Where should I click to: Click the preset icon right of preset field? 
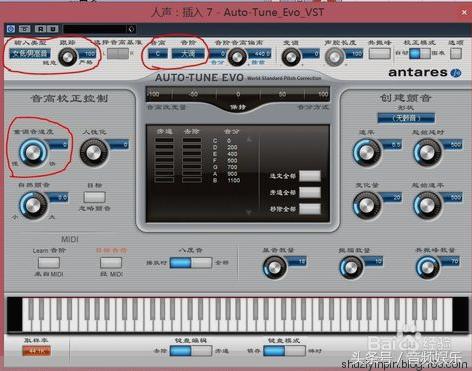(131, 29)
